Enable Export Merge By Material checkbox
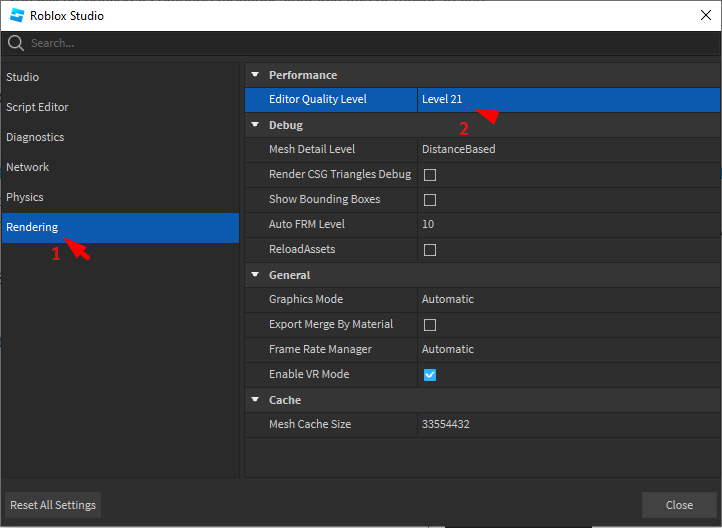Viewport: 722px width, 528px height. pyautogui.click(x=430, y=325)
